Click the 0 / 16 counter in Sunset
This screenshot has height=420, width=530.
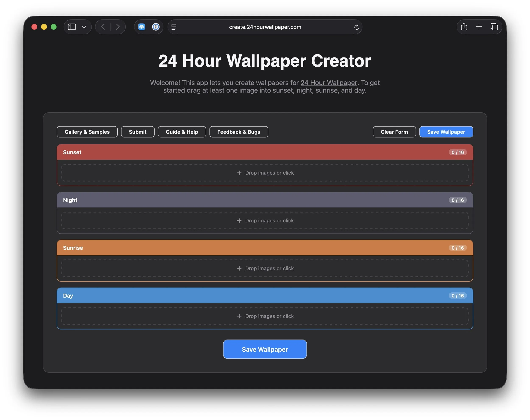click(x=457, y=152)
